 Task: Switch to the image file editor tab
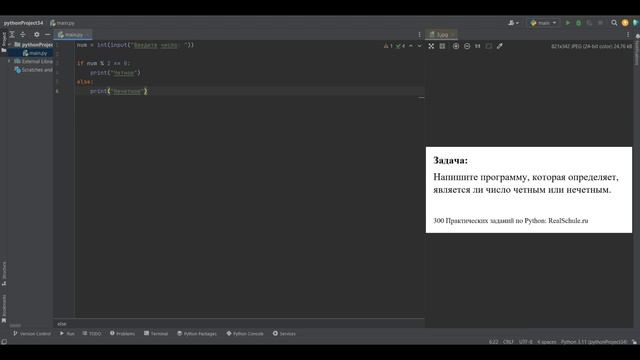pyautogui.click(x=441, y=35)
